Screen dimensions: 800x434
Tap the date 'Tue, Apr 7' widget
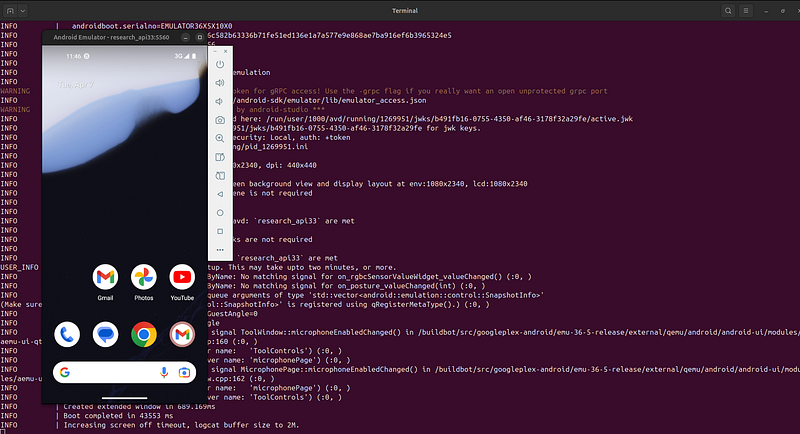tap(76, 85)
